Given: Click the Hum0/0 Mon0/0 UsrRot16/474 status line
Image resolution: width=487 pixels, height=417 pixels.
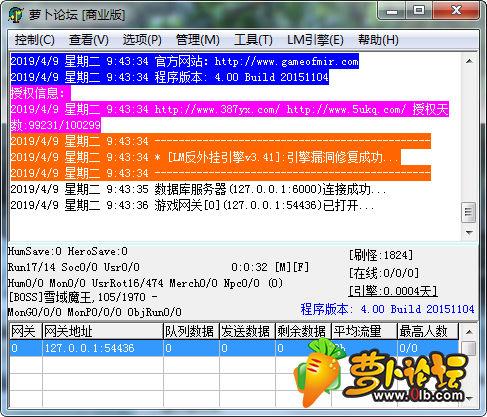Looking at the screenshot, I should pos(145,283).
